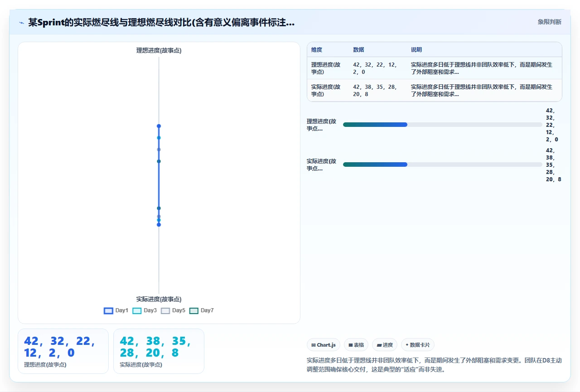Toggle the Day1 legend entry
This screenshot has width=580, height=392.
pyautogui.click(x=116, y=310)
